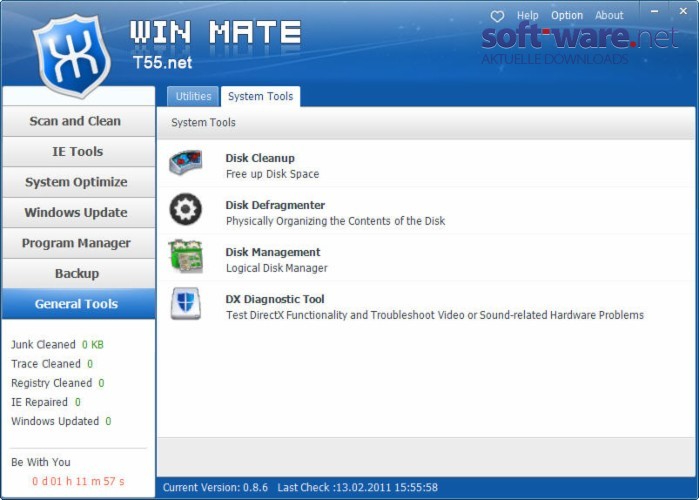699x500 pixels.
Task: Click the T55.net text under title
Action: point(162,62)
